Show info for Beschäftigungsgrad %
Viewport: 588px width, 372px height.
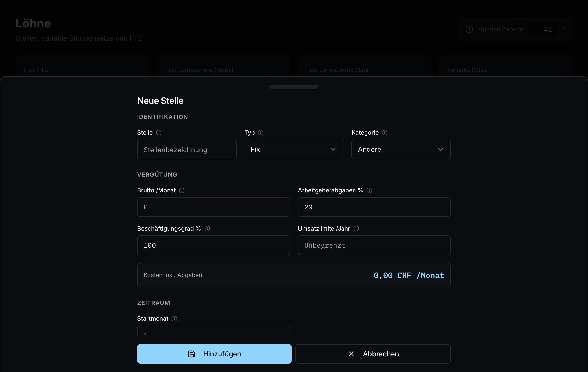(207, 229)
